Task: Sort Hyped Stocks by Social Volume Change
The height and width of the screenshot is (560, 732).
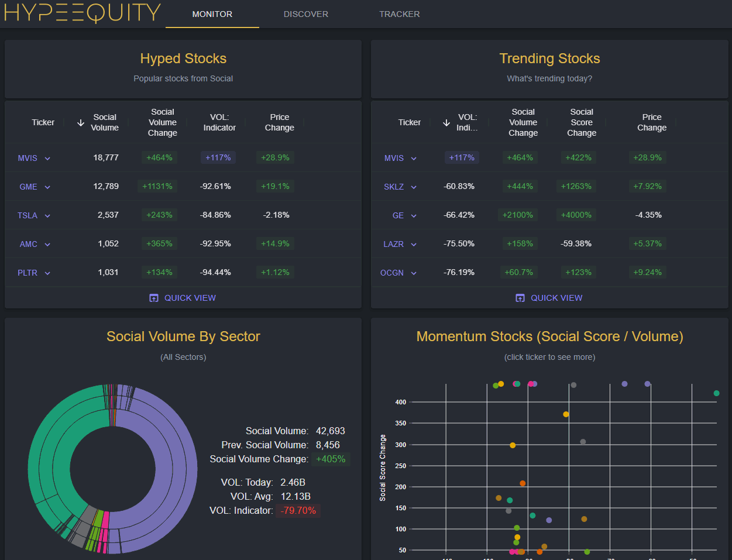Action: [x=163, y=122]
